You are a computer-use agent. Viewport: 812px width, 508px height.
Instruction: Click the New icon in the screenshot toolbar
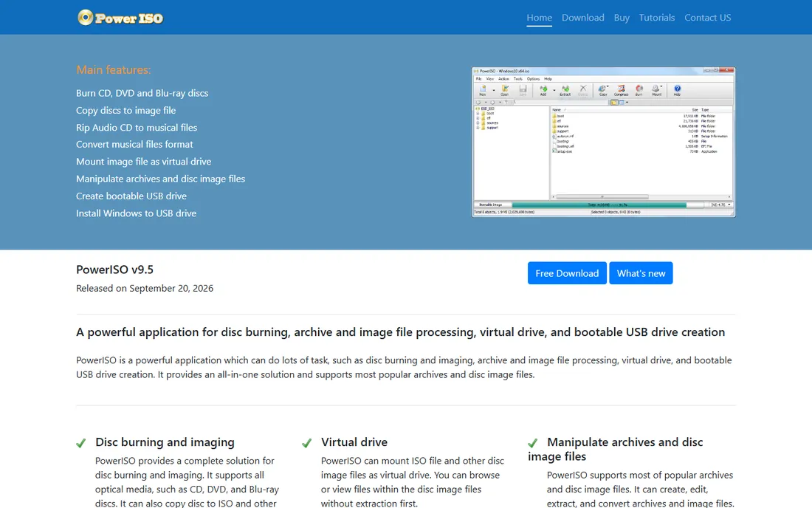click(483, 90)
